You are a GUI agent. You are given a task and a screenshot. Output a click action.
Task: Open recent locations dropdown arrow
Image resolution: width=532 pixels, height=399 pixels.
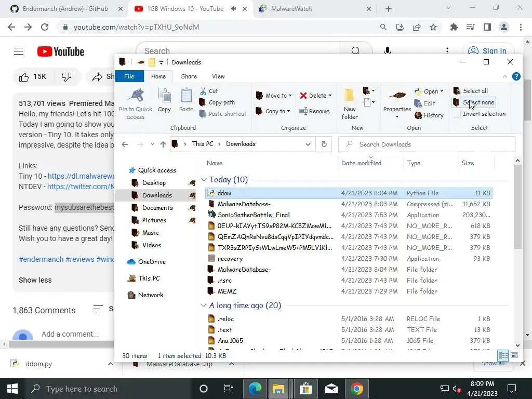(152, 144)
